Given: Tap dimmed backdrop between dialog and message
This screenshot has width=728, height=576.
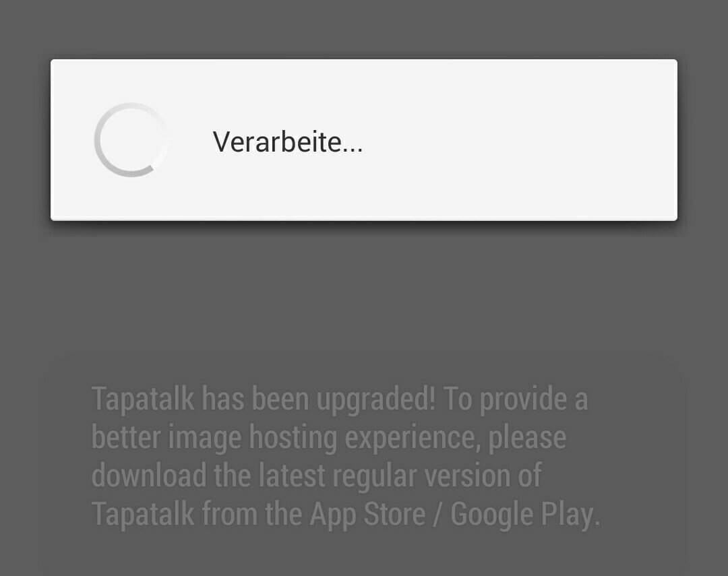Looking at the screenshot, I should point(364,288).
